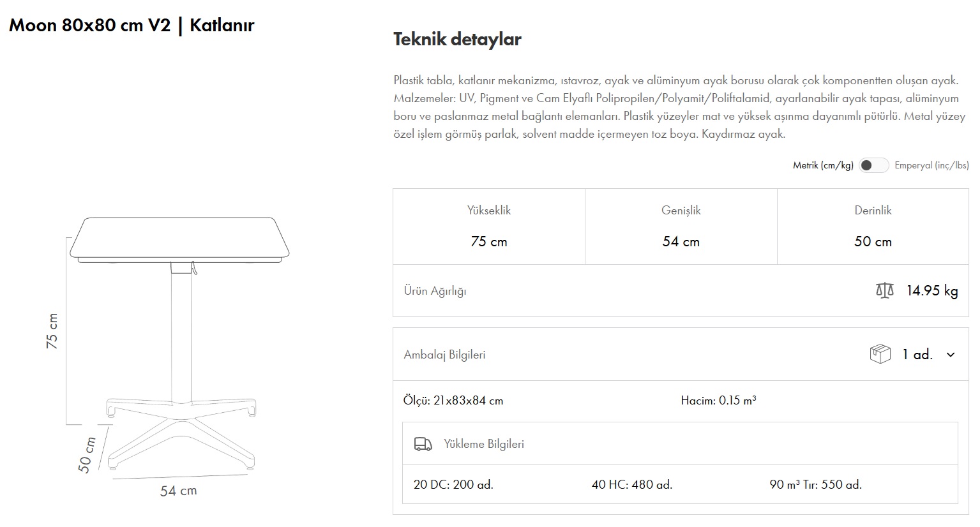Screen dimensions: 980x527
Task: Toggle the Metrik/Emperyal unit switch
Action: point(873,165)
